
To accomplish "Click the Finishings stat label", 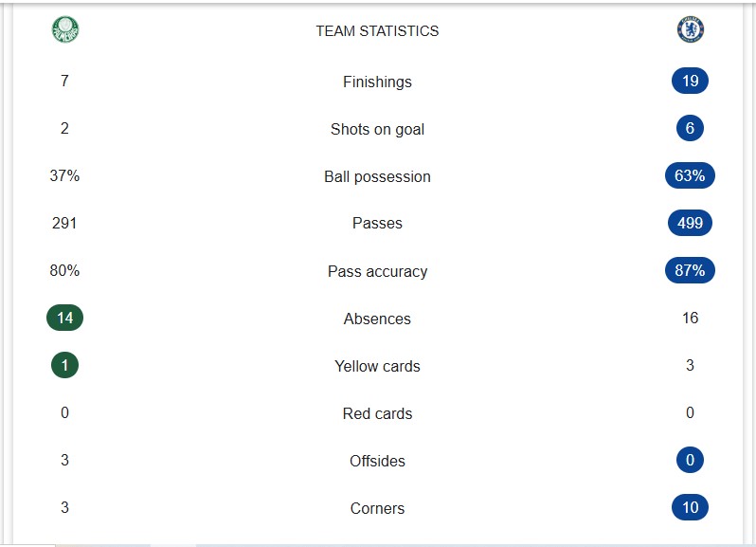I will (x=377, y=82).
